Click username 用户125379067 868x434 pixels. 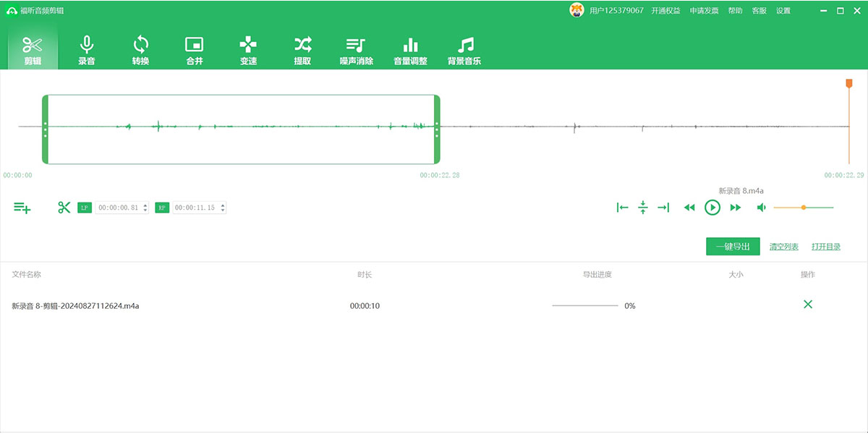tap(616, 11)
